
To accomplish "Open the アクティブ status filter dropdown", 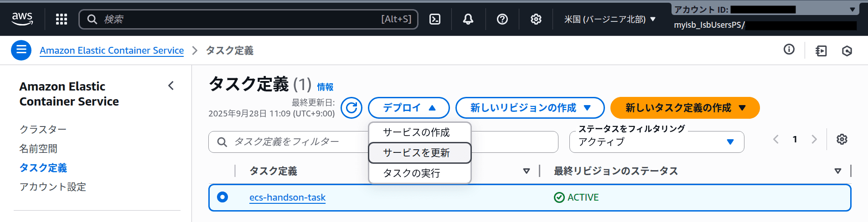I will tap(656, 142).
